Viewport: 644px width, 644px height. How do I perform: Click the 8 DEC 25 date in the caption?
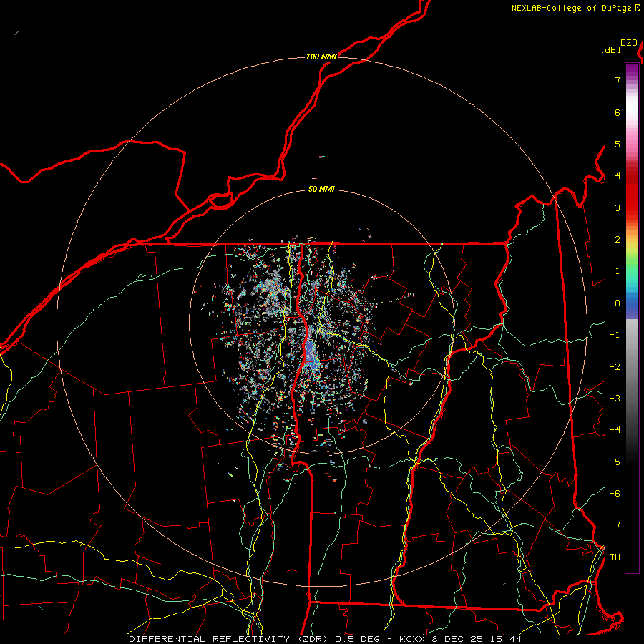click(457, 639)
